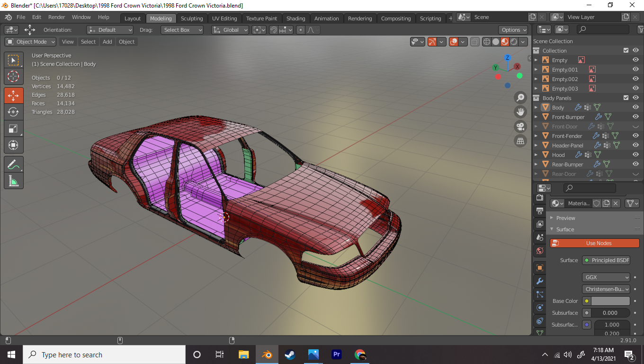This screenshot has height=364, width=644.
Task: Open the viewport shading options dropdown
Action: (523, 42)
